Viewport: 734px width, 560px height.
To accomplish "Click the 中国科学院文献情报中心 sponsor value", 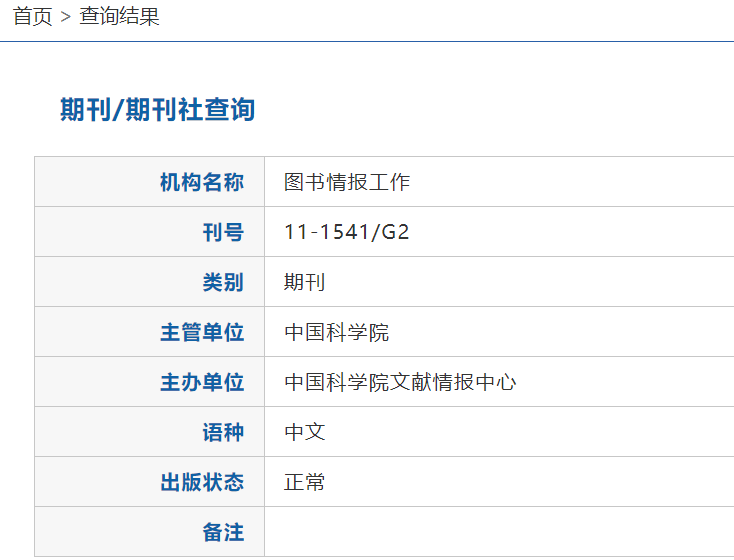I will pos(400,382).
